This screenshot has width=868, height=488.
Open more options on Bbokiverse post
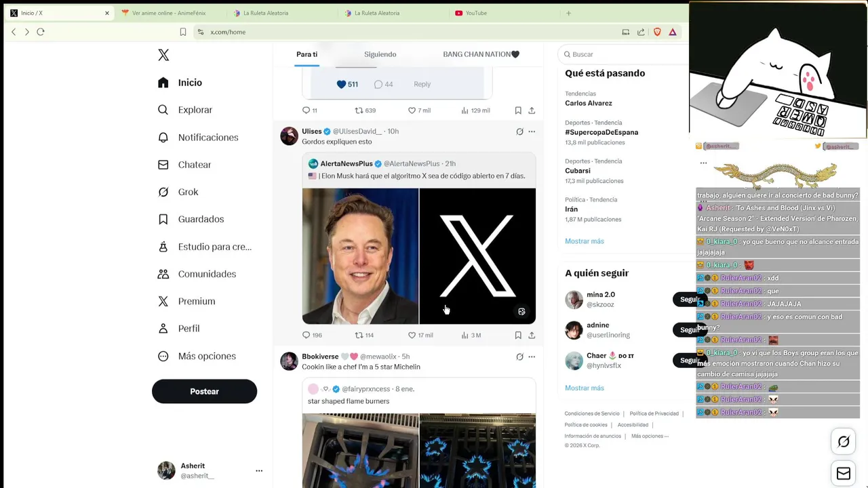pos(532,357)
